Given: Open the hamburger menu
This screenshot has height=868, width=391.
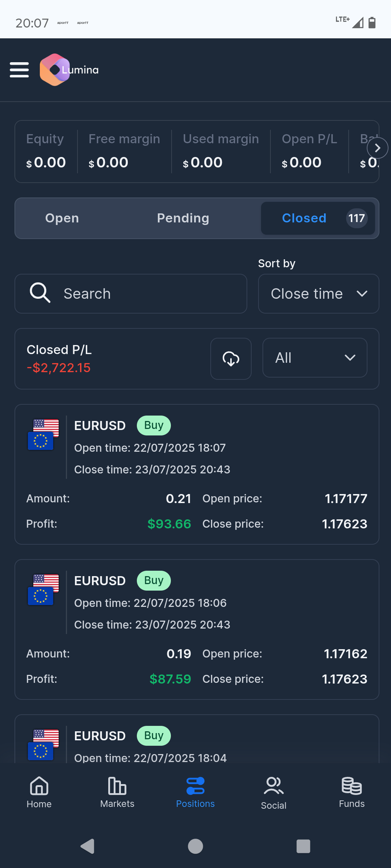Looking at the screenshot, I should 19,69.
